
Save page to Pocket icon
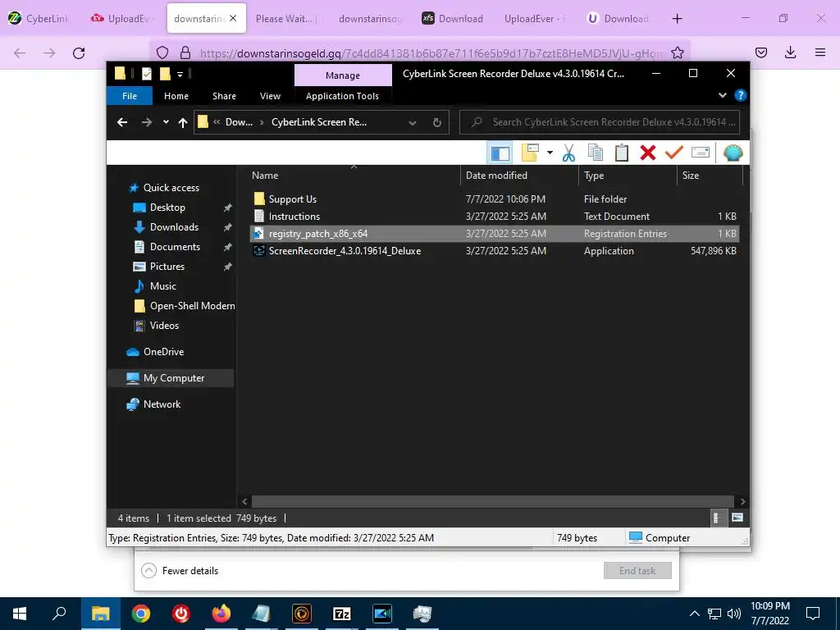pyautogui.click(x=761, y=52)
